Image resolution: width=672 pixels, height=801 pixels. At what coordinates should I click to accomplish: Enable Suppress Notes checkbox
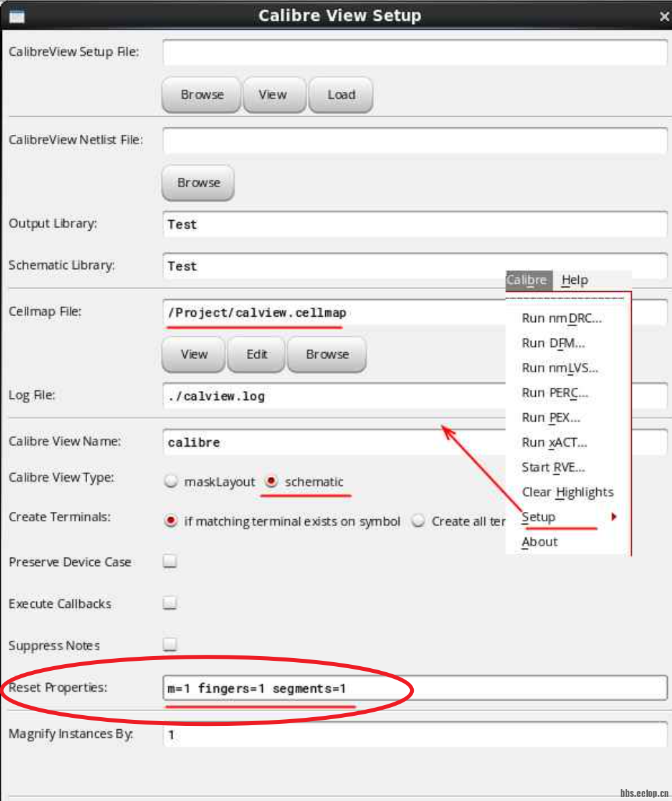click(x=170, y=645)
